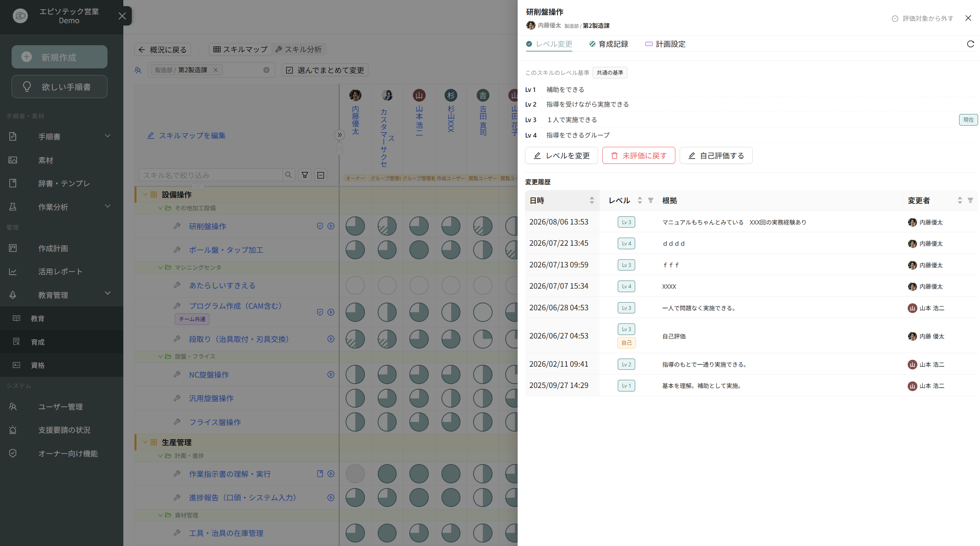This screenshot has height=546, width=980.
Task: Click スキルマップを編集 link
Action: [x=187, y=136]
